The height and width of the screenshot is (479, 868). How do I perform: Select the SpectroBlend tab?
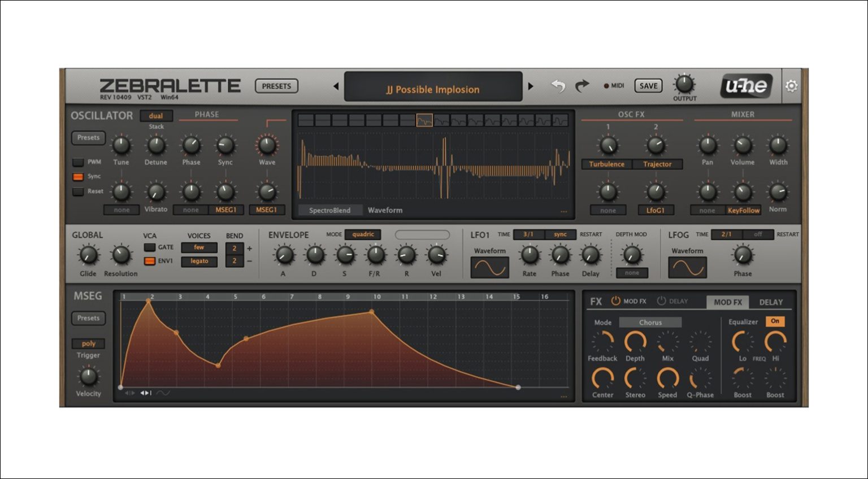pyautogui.click(x=331, y=210)
